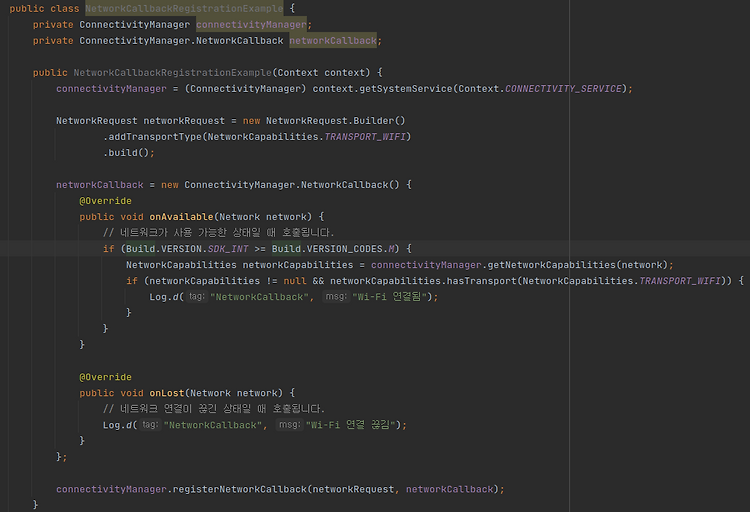
Task: Click the onAvailable method name
Action: 181,217
